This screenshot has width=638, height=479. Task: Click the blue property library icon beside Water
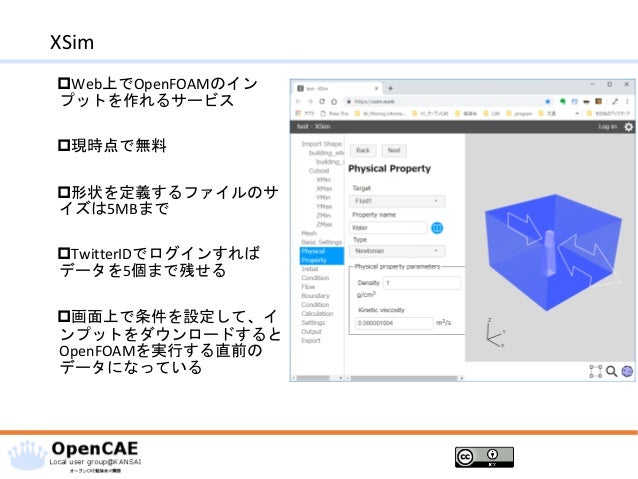click(437, 228)
